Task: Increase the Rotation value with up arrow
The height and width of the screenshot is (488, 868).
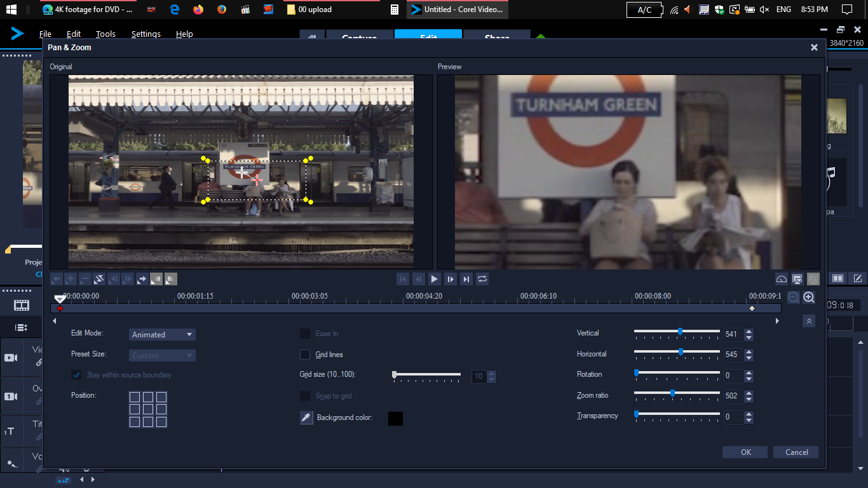Action: (x=749, y=372)
